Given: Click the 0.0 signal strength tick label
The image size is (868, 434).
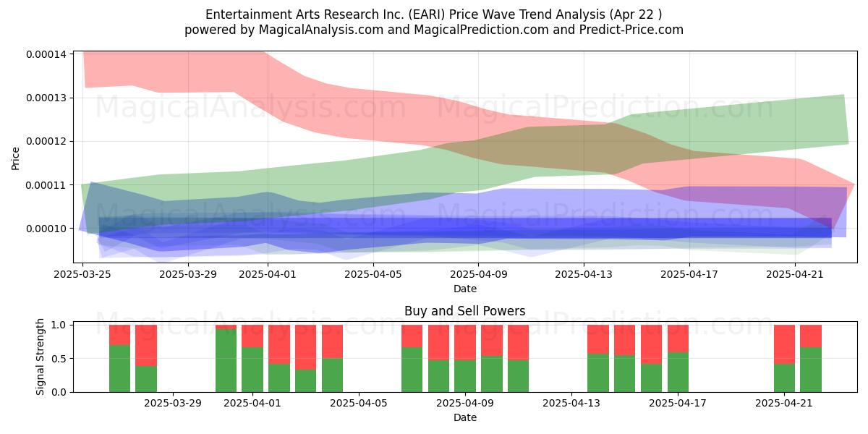Looking at the screenshot, I should coord(59,392).
